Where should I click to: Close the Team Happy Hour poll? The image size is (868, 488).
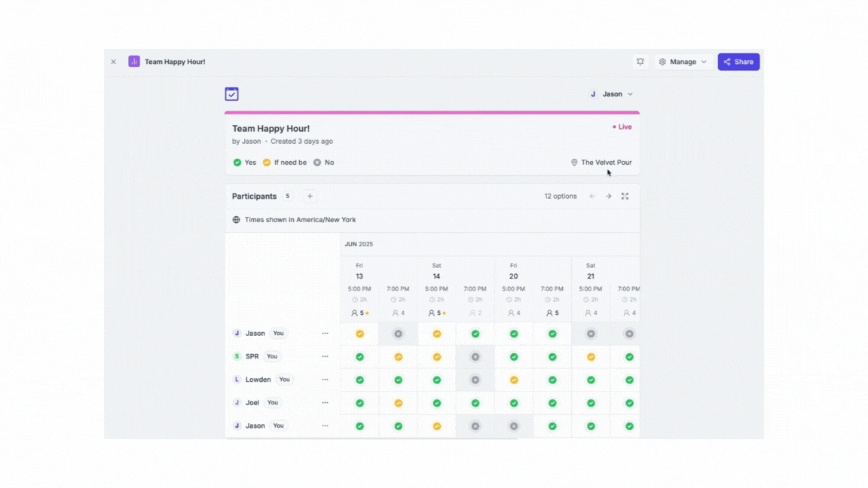click(x=114, y=62)
